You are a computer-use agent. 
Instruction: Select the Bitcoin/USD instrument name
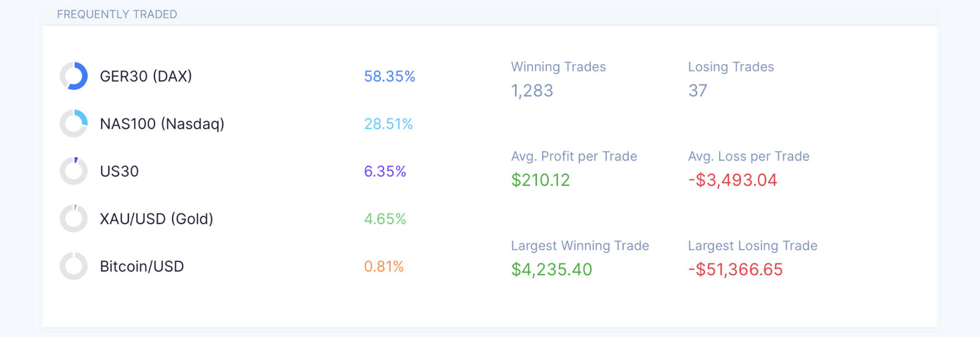pyautogui.click(x=142, y=267)
